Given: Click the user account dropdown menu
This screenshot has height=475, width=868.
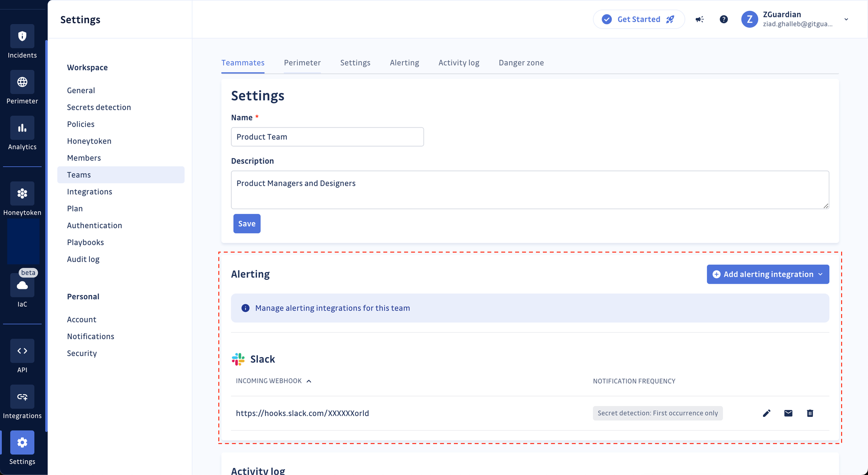Looking at the screenshot, I should click(x=847, y=19).
